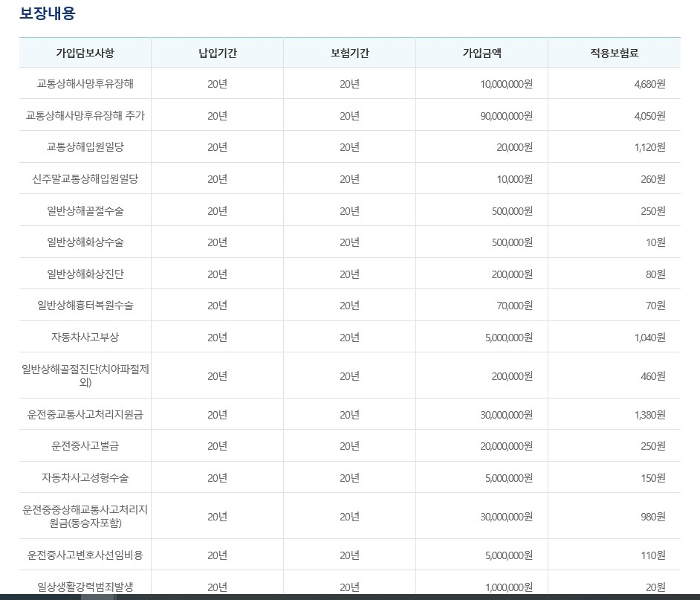
Task: Click the 교통상해사망후유장해 row name
Action: click(85, 83)
